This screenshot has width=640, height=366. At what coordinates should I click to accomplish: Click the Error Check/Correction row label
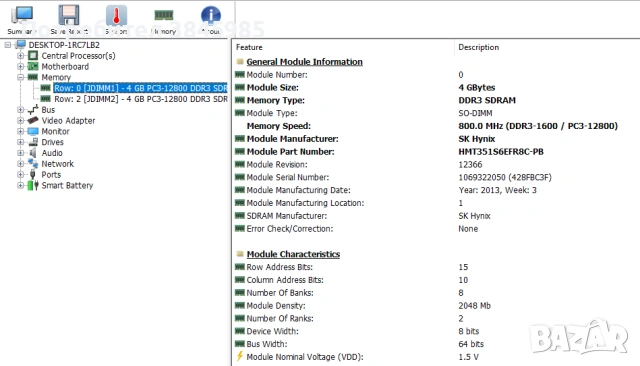coord(290,229)
